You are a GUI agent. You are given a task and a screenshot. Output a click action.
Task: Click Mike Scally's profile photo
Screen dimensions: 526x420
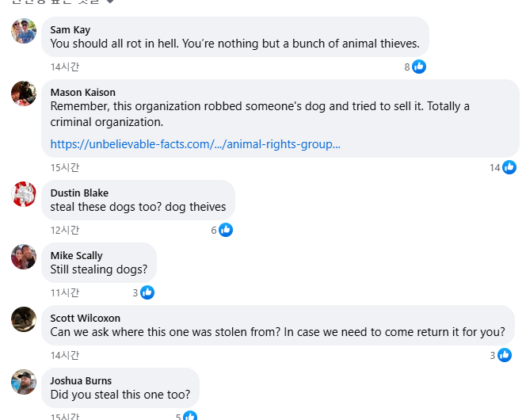[24, 257]
